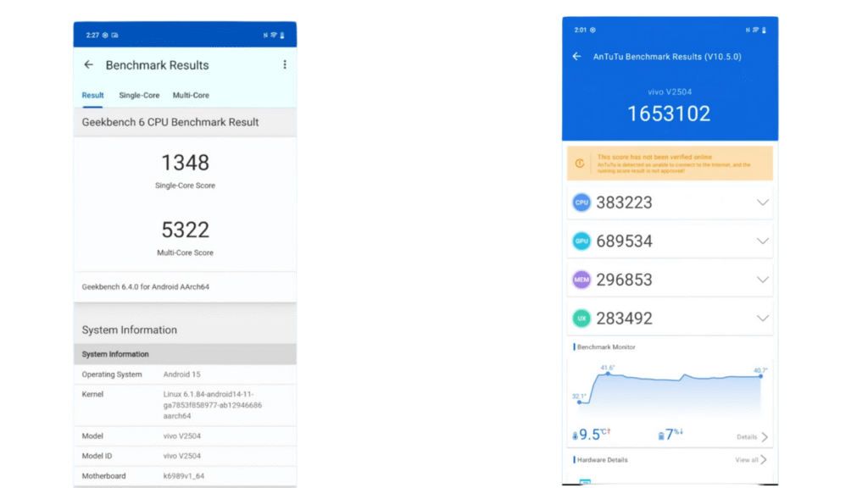
Task: Switch to the Single-Core tab
Action: click(139, 95)
